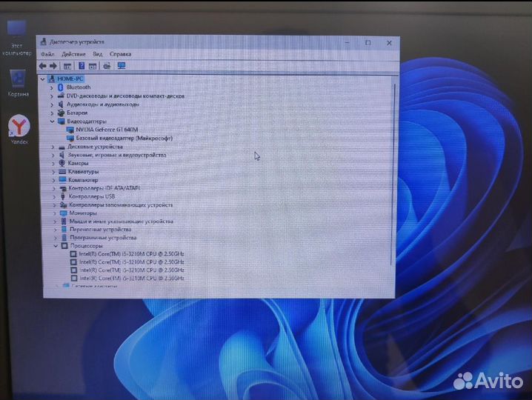The width and height of the screenshot is (532, 400).
Task: Maximize the Диспетчер устройств window
Action: (368, 43)
